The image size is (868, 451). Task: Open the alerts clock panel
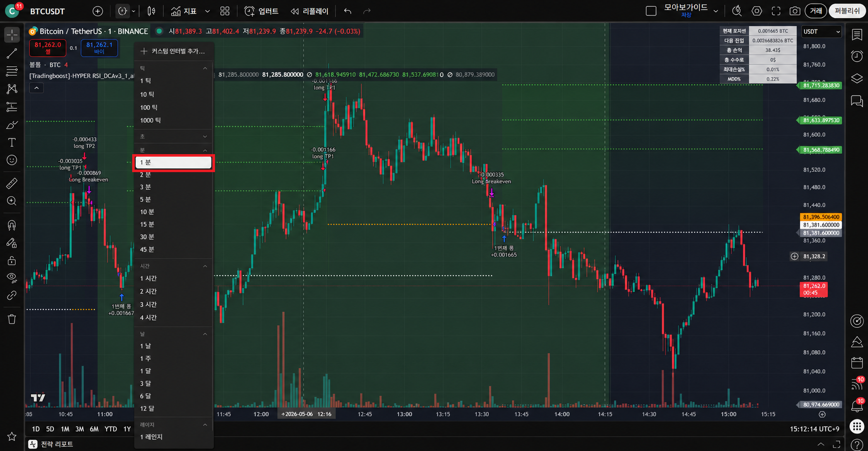coord(857,56)
